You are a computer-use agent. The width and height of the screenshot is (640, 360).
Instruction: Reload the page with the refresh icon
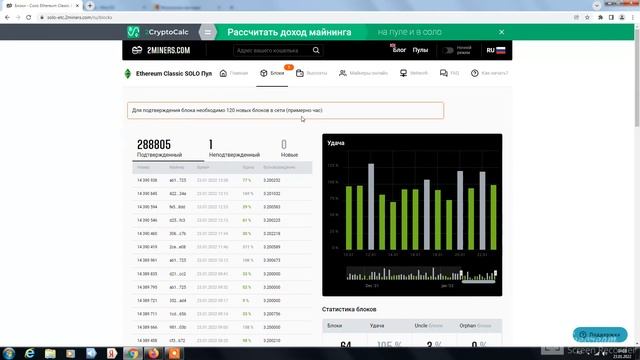tap(29, 18)
